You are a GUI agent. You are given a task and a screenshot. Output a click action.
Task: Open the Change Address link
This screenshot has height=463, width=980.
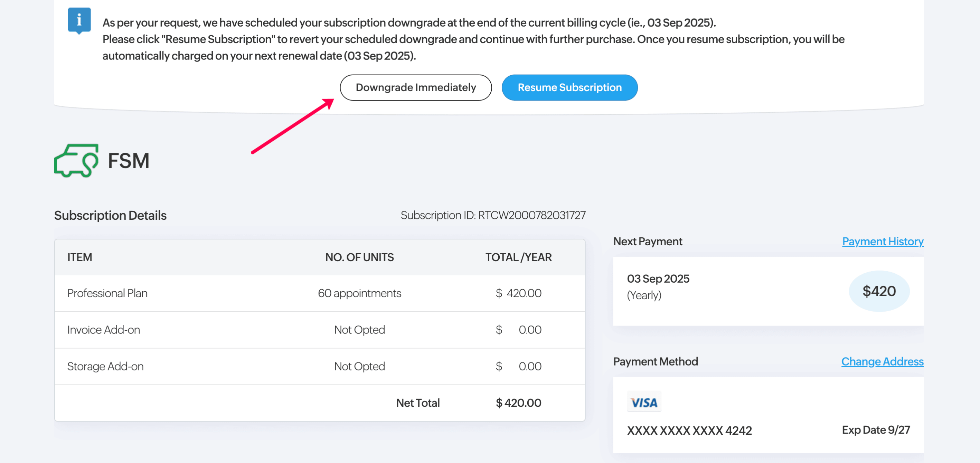click(x=882, y=361)
